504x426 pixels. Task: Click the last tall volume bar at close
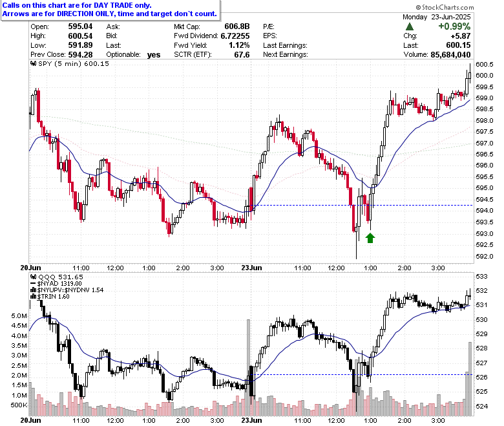tap(470, 379)
